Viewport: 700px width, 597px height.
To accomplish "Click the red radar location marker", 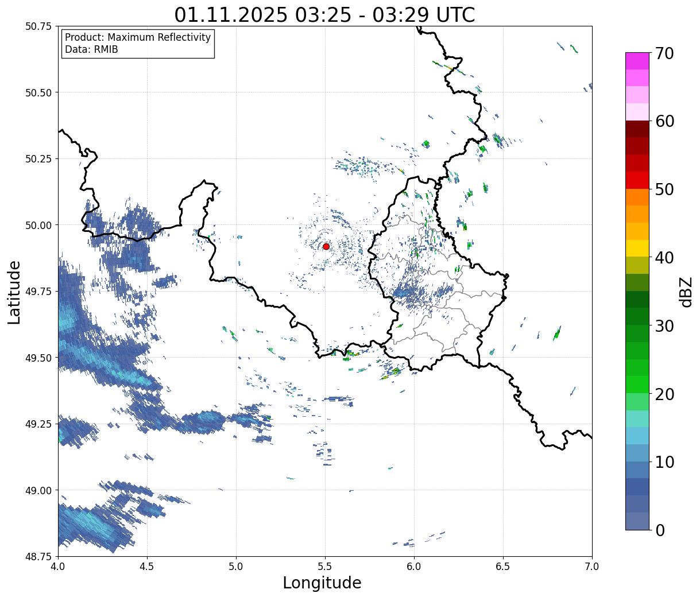I will coord(326,246).
